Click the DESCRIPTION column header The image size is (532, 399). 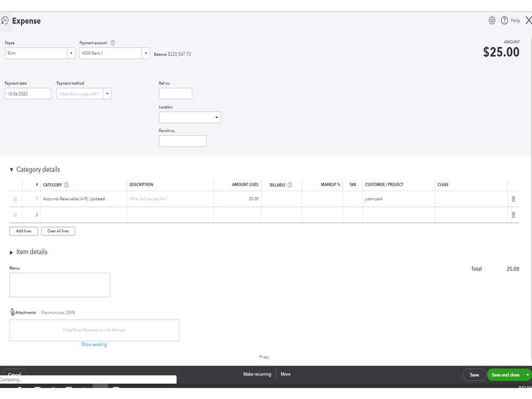coord(141,184)
